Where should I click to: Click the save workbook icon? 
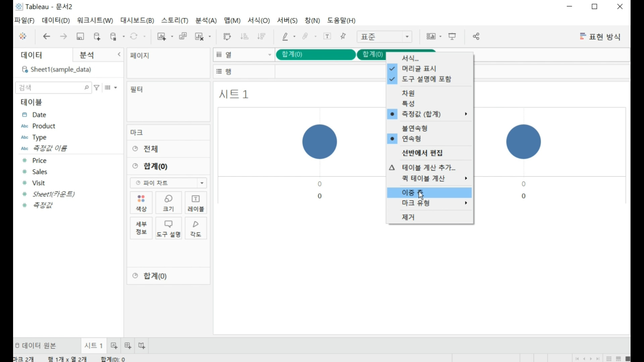[80, 36]
